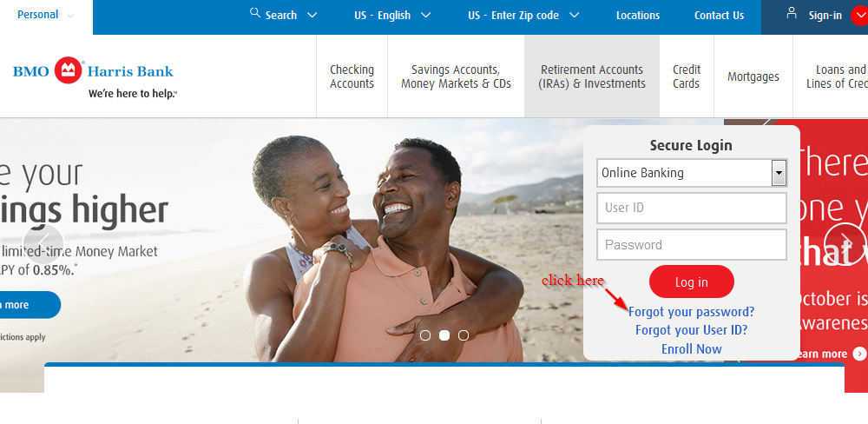Click the Secure Login heading text

point(691,145)
